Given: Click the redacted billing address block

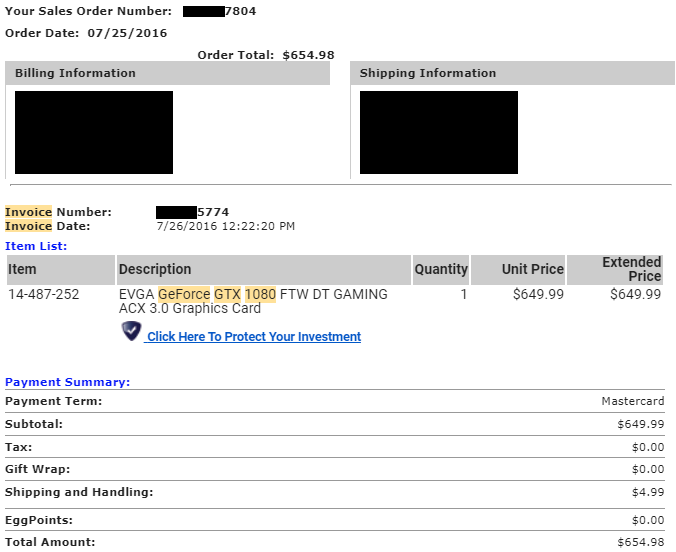Looking at the screenshot, I should coord(94,132).
